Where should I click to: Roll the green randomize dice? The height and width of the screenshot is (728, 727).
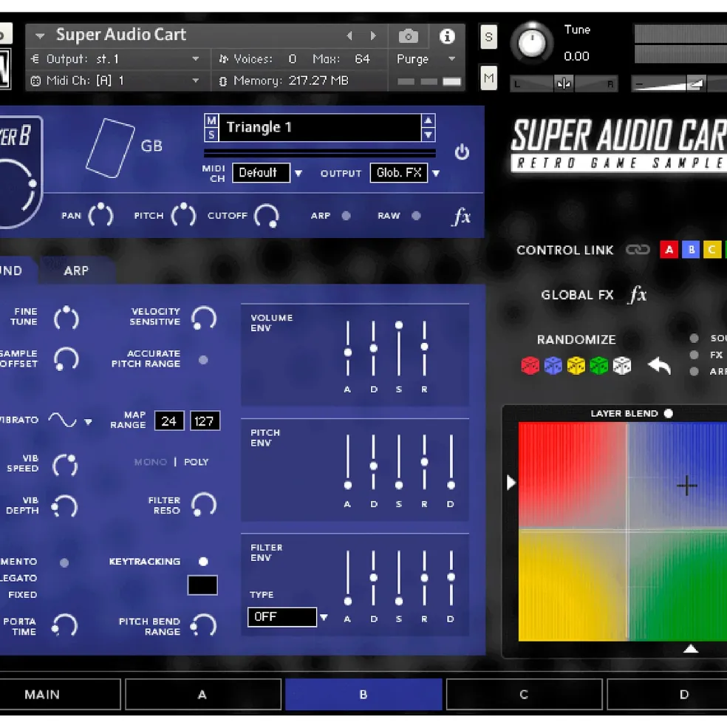click(x=599, y=365)
